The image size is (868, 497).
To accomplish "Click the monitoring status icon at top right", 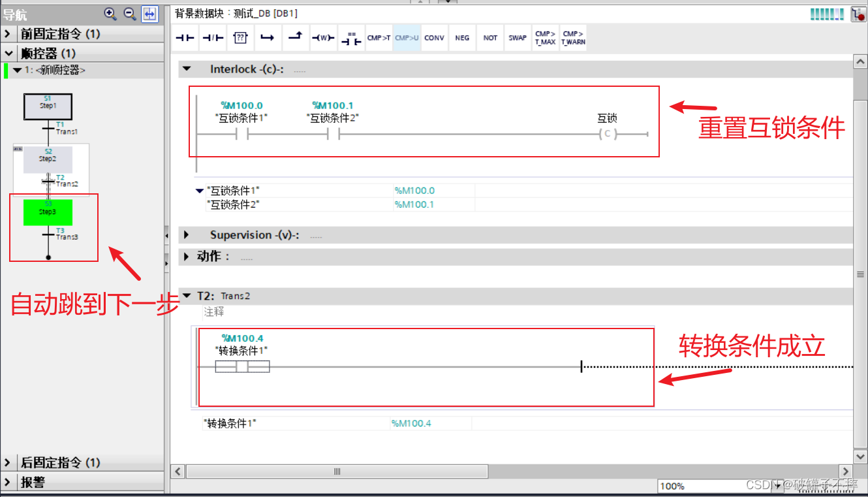I will tap(859, 14).
